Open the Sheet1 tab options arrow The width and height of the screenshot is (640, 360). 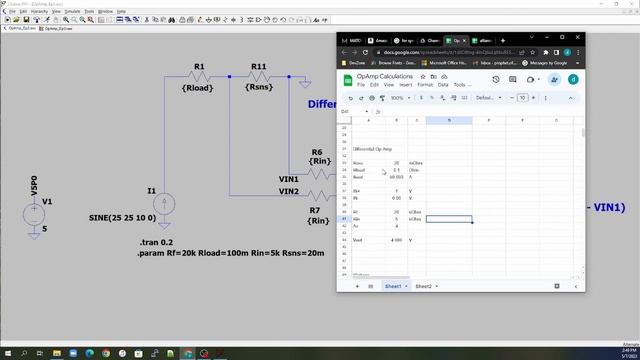[406, 287]
